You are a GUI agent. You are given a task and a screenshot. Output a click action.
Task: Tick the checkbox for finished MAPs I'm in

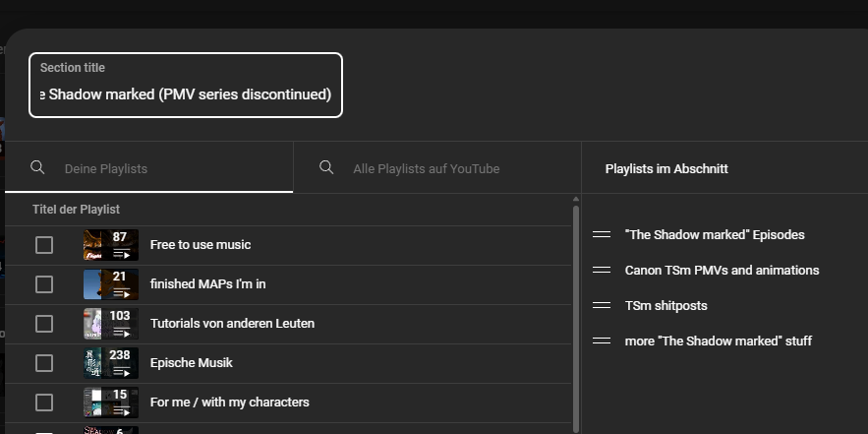tap(44, 284)
